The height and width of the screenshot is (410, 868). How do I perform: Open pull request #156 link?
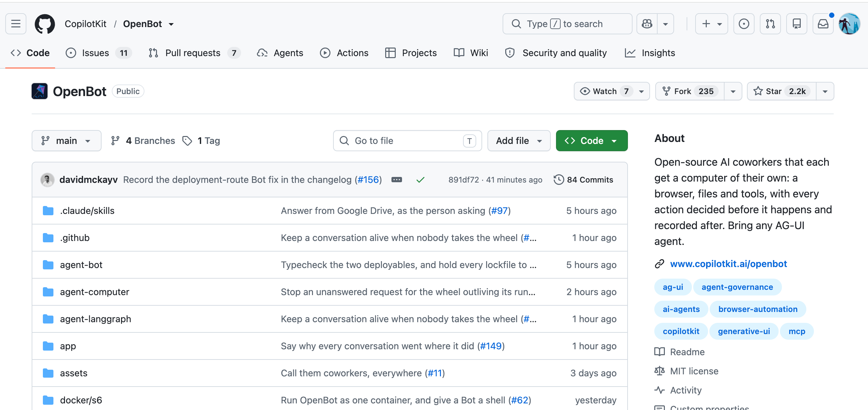pyautogui.click(x=368, y=180)
